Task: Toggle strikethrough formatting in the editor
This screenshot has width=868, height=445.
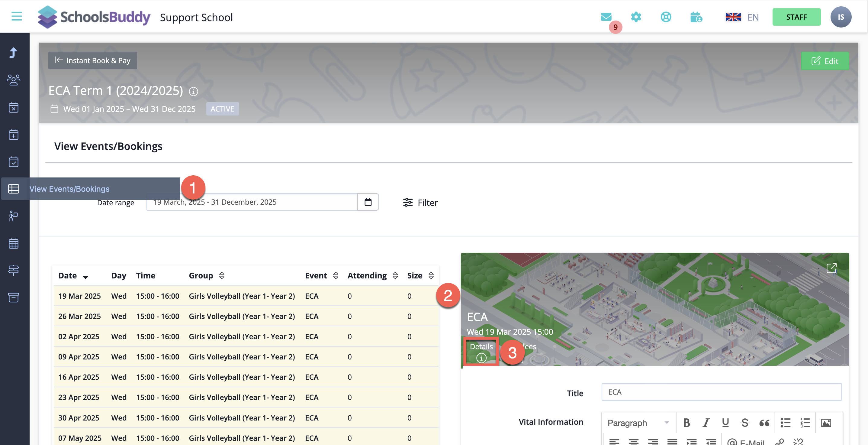Action: tap(745, 423)
